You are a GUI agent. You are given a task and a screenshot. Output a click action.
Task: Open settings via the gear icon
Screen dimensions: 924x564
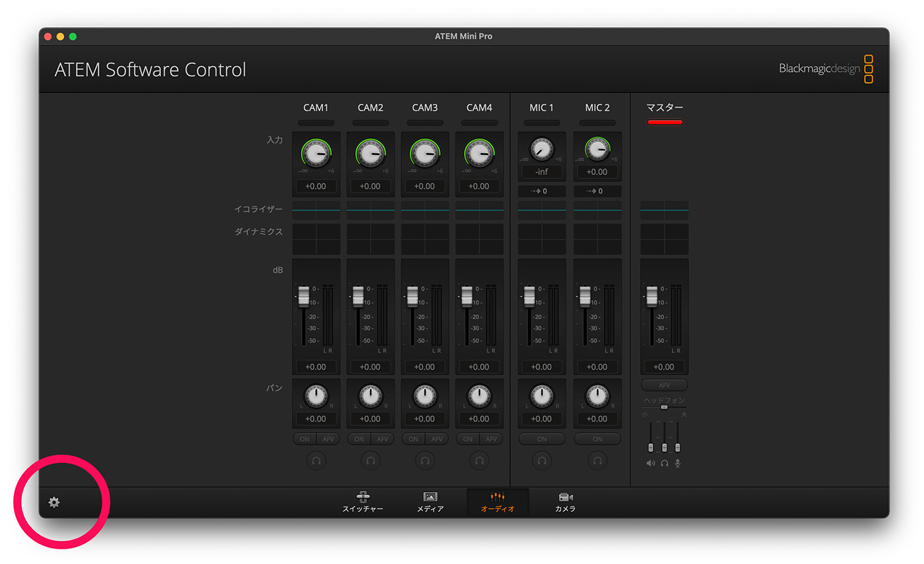(54, 503)
